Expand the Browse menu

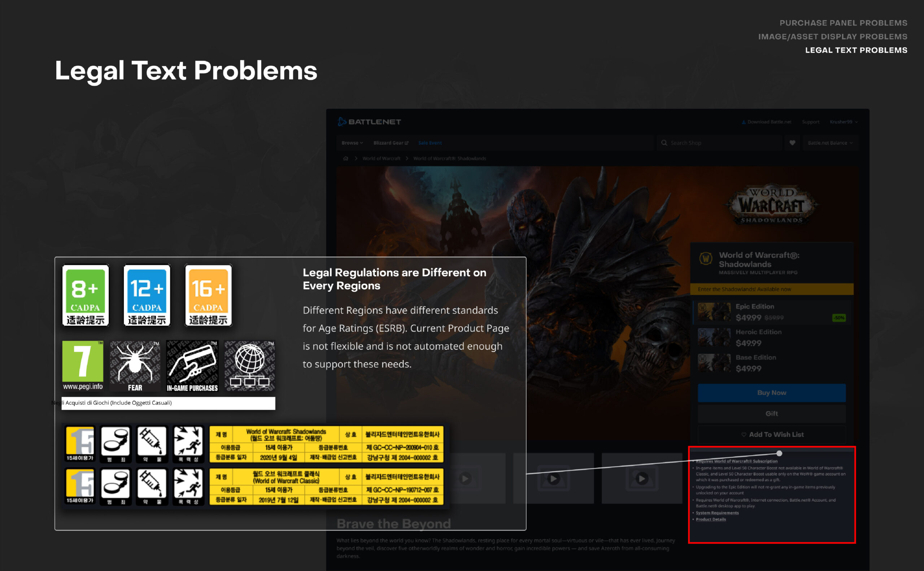(352, 143)
